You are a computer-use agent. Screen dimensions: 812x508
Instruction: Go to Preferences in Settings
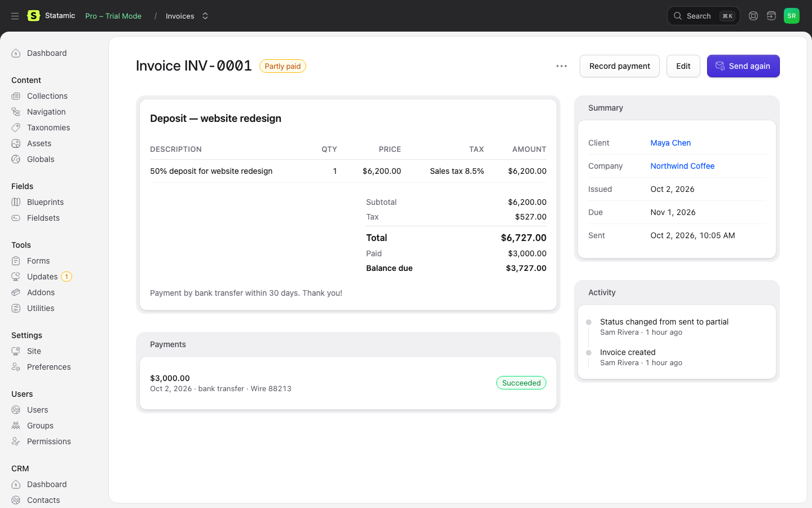click(x=48, y=367)
